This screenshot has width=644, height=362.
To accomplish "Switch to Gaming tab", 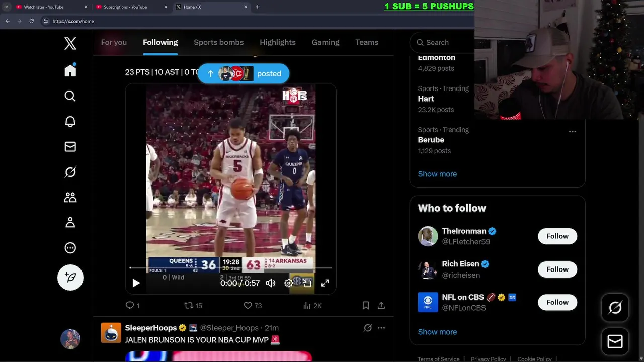I will point(326,42).
